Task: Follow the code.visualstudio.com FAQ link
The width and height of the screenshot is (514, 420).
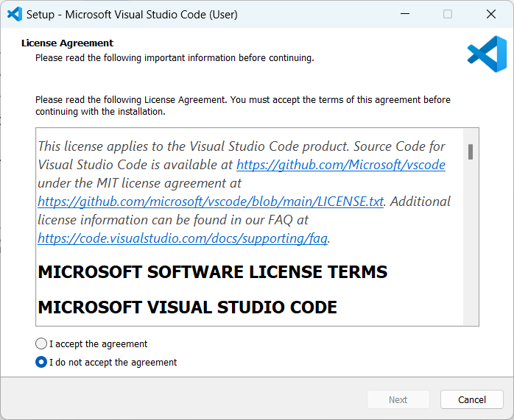Action: coord(183,238)
